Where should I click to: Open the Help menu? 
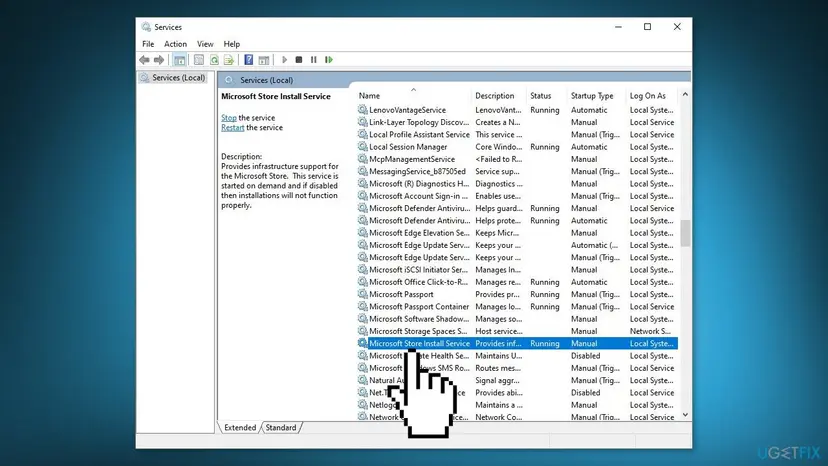coord(231,44)
